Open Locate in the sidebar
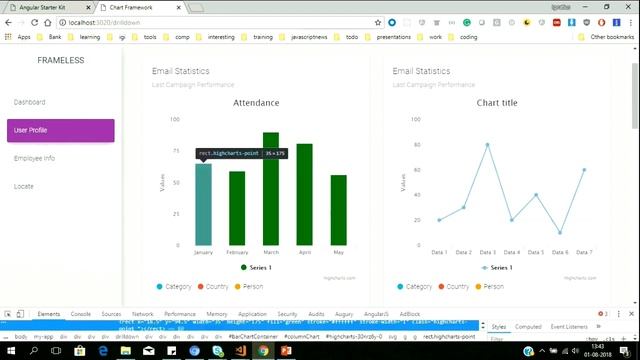 tap(24, 187)
